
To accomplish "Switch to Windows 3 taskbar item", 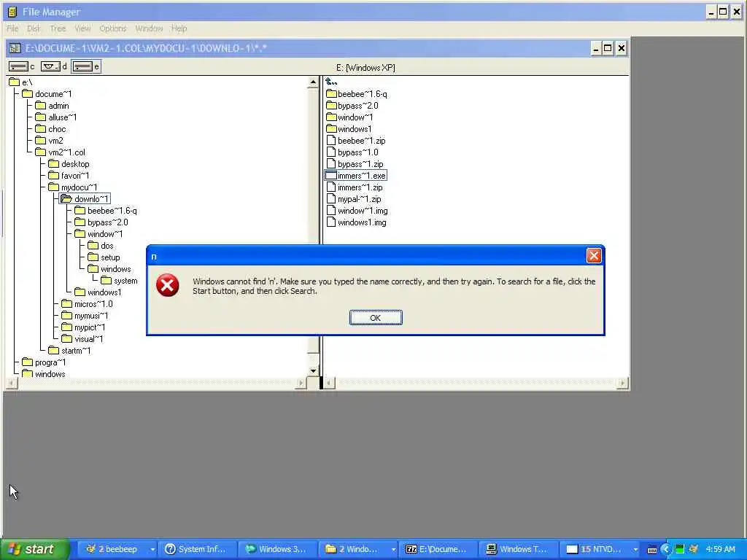I will [x=277, y=549].
